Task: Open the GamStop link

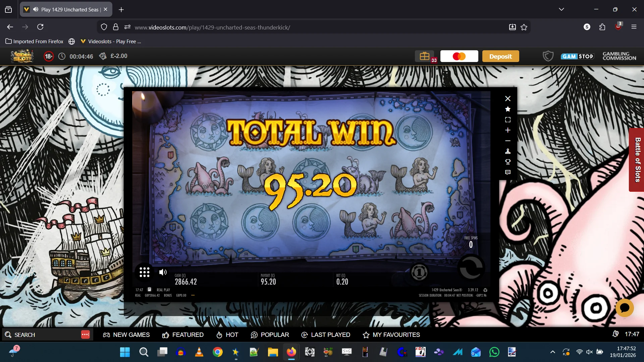Action: 577,56
